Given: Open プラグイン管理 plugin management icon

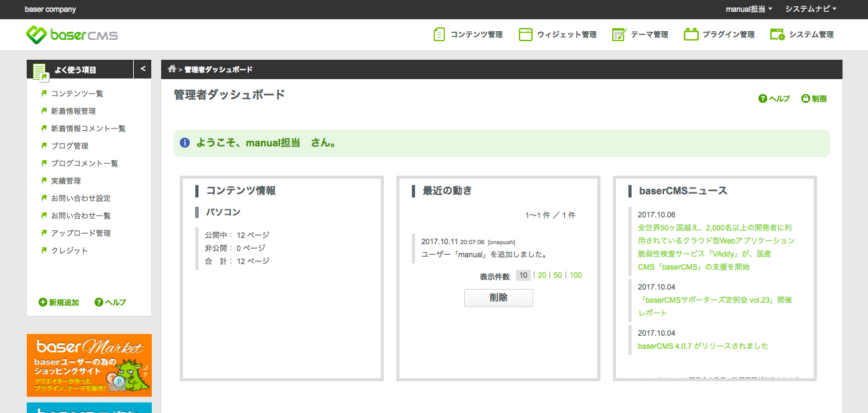Looking at the screenshot, I should 691,35.
